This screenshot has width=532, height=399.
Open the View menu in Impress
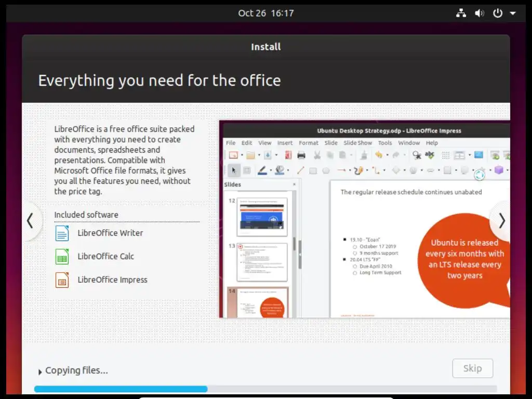point(264,143)
